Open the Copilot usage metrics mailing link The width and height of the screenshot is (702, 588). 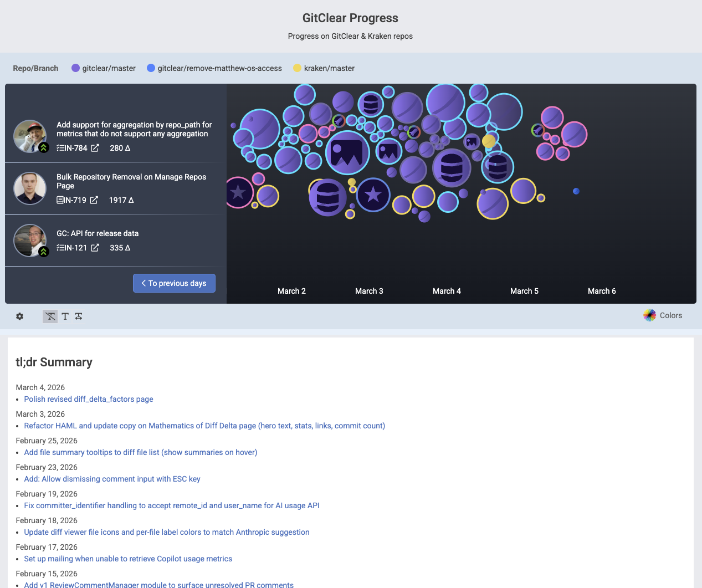(128, 559)
